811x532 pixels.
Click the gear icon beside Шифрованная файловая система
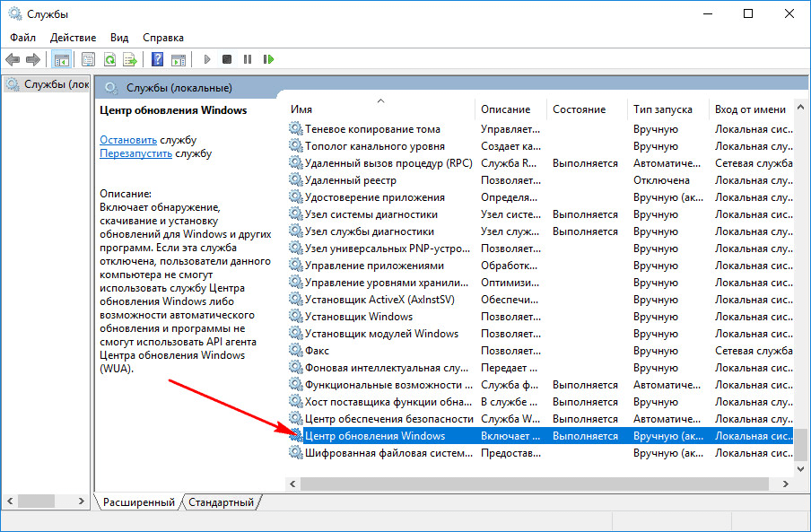point(295,453)
